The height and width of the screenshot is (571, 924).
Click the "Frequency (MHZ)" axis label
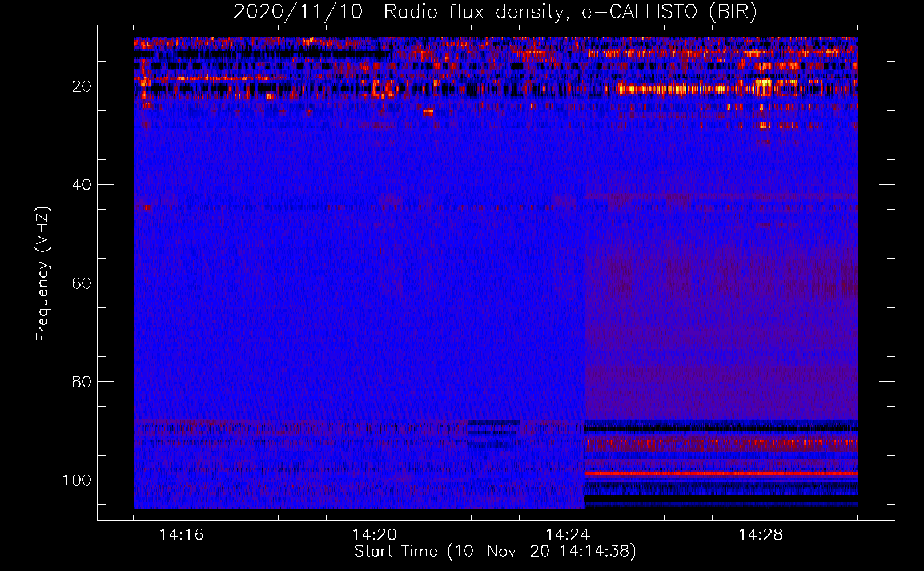coord(43,274)
